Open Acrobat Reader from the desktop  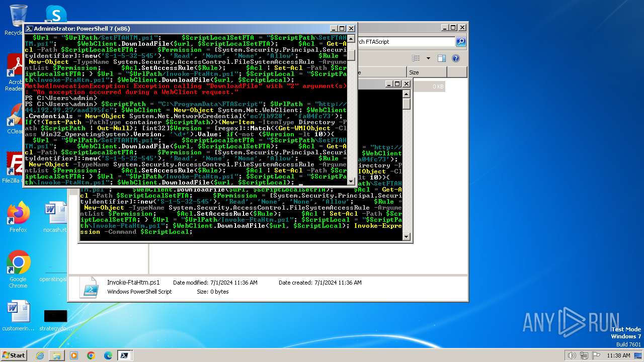tap(15, 72)
